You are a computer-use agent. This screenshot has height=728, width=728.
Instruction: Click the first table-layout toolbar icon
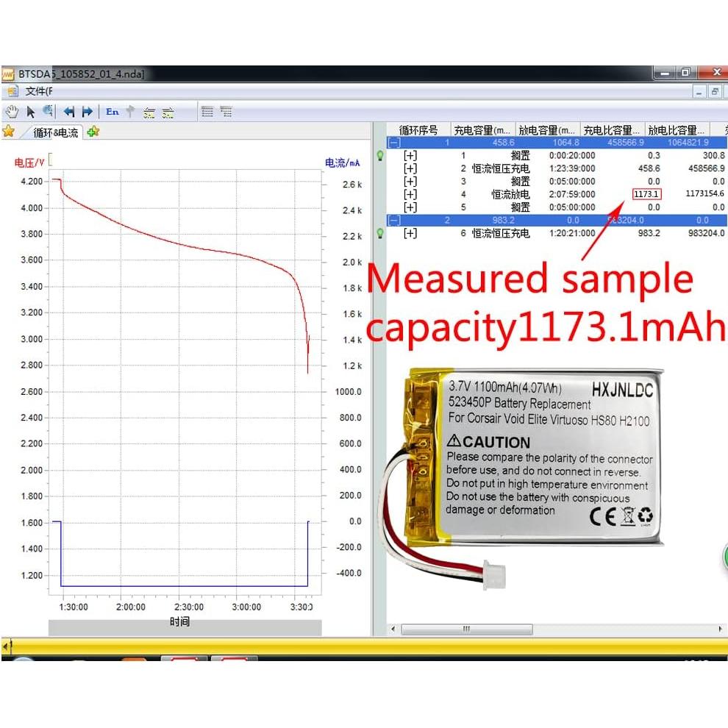click(x=207, y=112)
